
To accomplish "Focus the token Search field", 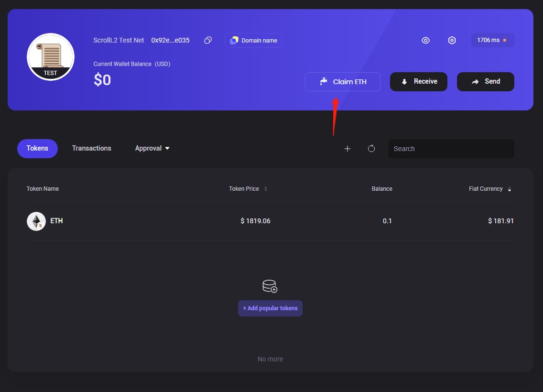I will pyautogui.click(x=451, y=149).
